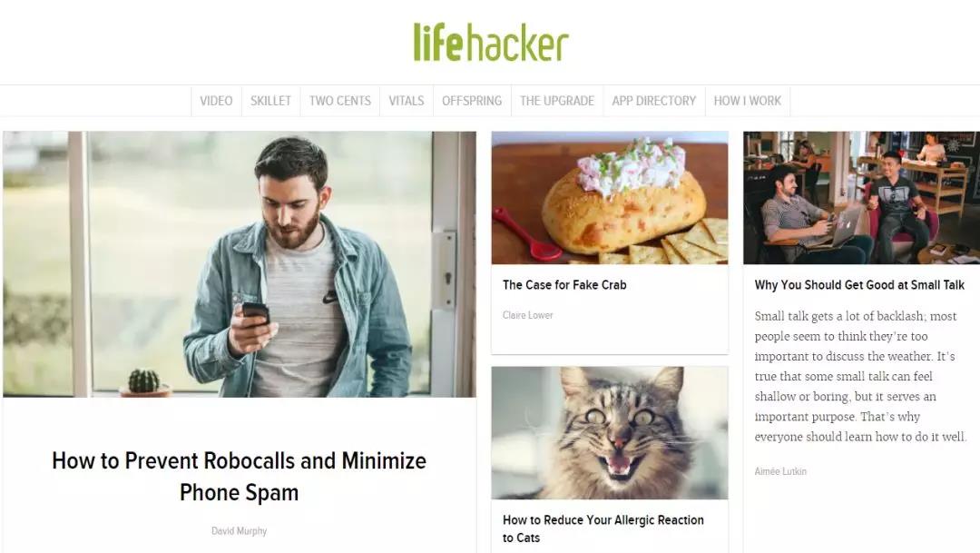Open APP DIRECTORY page
Viewport: 980px width, 553px height.
click(x=653, y=101)
